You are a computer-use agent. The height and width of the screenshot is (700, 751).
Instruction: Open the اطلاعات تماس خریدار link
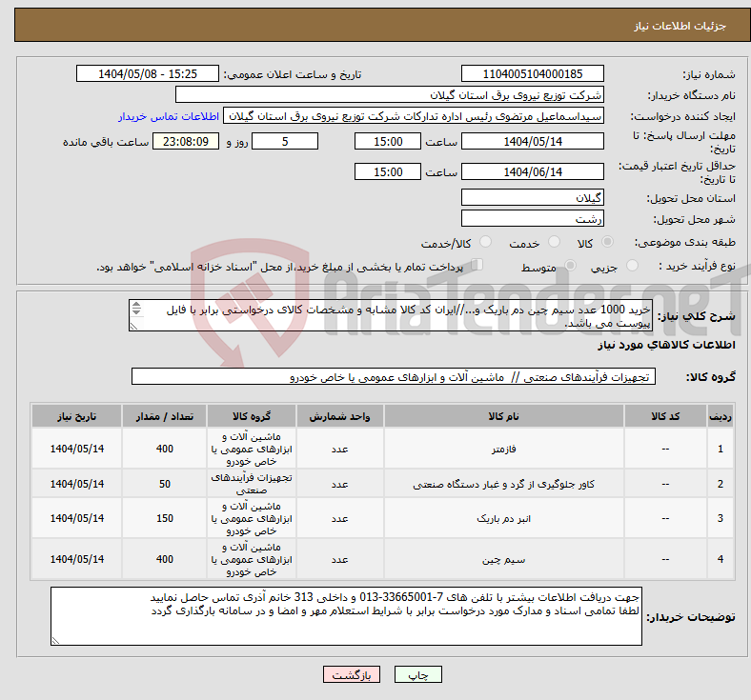coord(169,116)
